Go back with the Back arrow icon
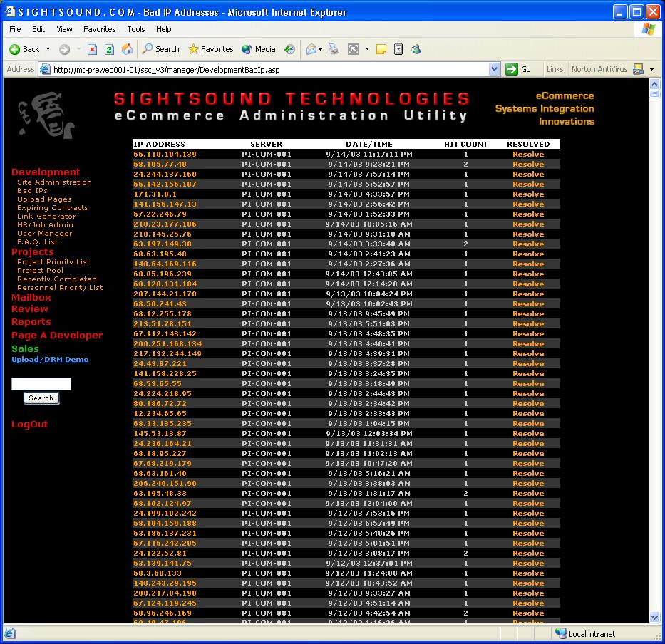Image resolution: width=665 pixels, height=644 pixels. point(15,50)
